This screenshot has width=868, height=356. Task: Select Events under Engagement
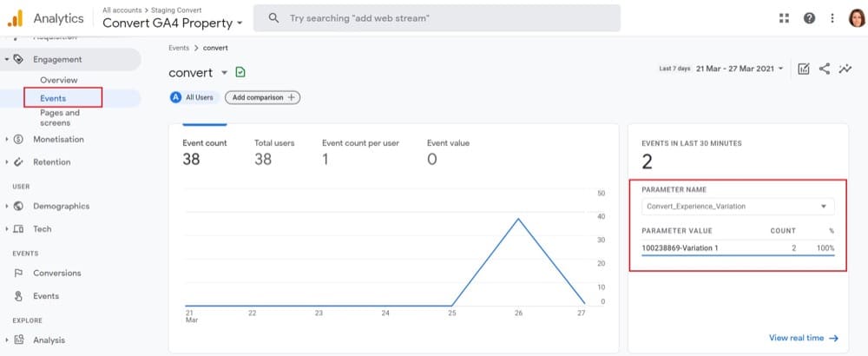pyautogui.click(x=53, y=98)
